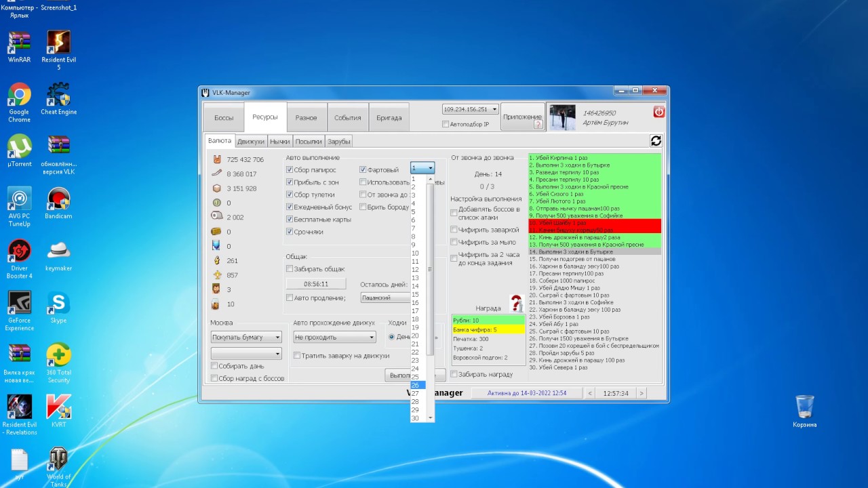The height and width of the screenshot is (488, 868).
Task: Open the Движухи sub-tab
Action: (251, 141)
